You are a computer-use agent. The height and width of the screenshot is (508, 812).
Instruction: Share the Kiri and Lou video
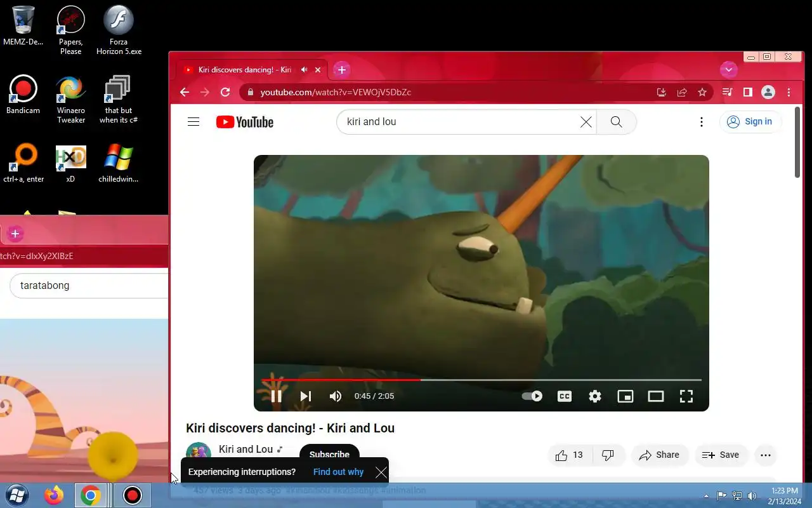(x=660, y=455)
